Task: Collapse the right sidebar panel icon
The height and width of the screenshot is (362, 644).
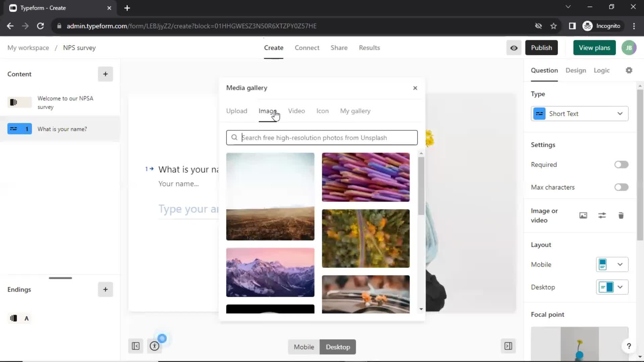Action: (508, 346)
